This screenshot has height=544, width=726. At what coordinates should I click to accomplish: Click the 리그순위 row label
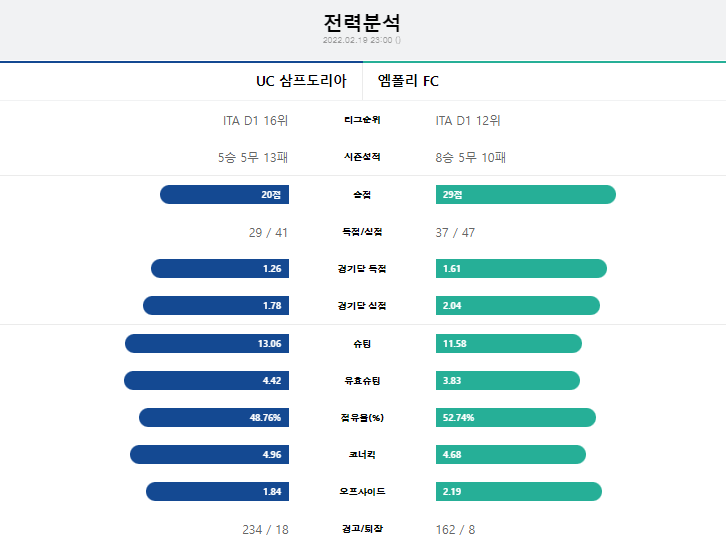pyautogui.click(x=362, y=120)
